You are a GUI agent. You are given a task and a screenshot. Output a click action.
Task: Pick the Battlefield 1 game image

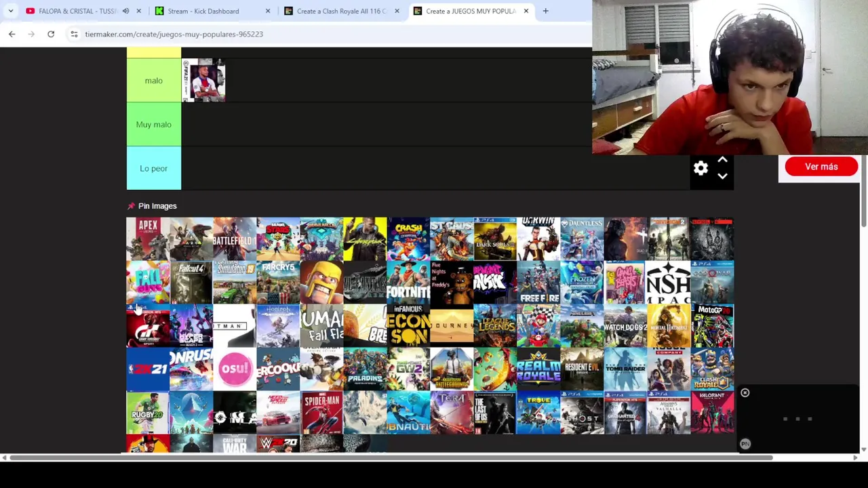235,239
